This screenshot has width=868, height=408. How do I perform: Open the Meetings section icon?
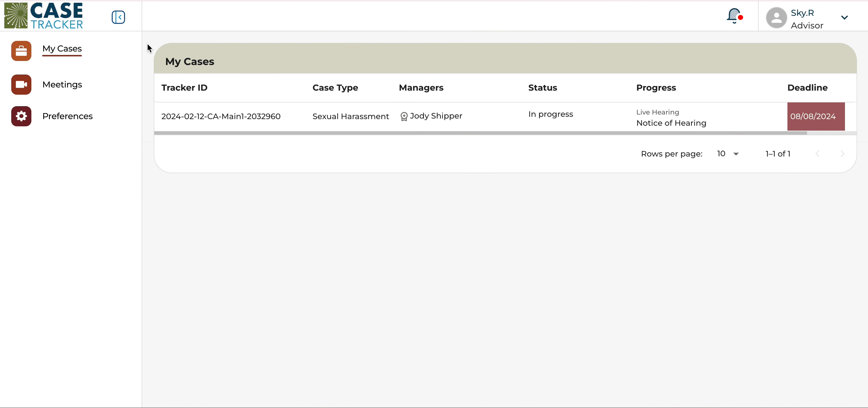[20, 84]
